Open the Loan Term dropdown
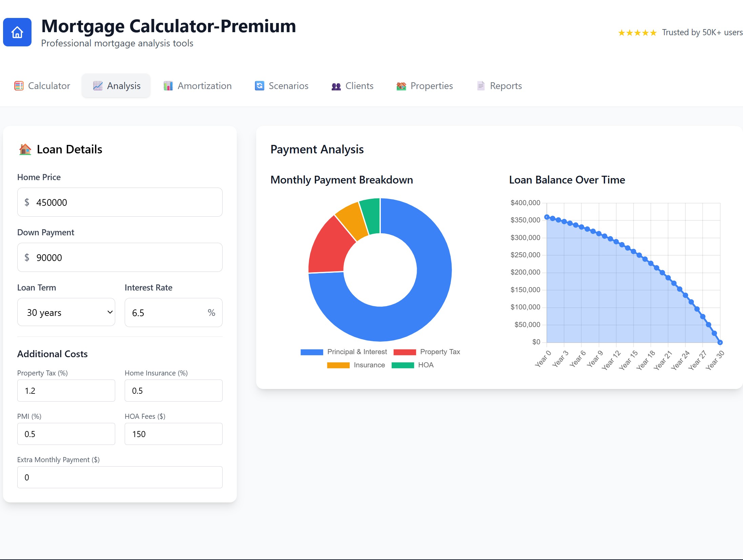 coord(66,312)
